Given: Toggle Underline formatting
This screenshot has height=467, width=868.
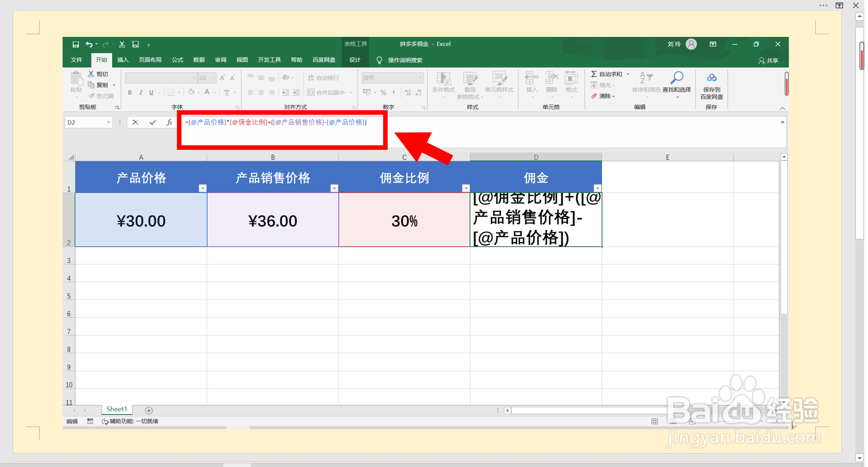Looking at the screenshot, I should [151, 93].
